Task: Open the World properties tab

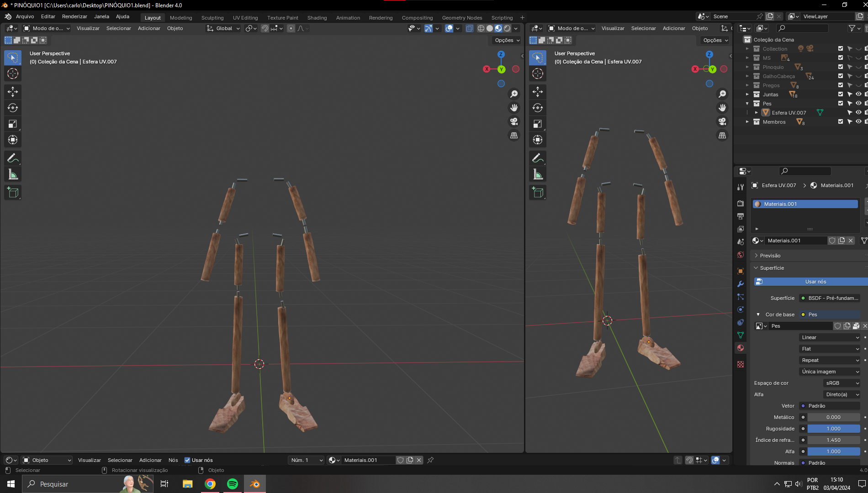Action: (741, 255)
